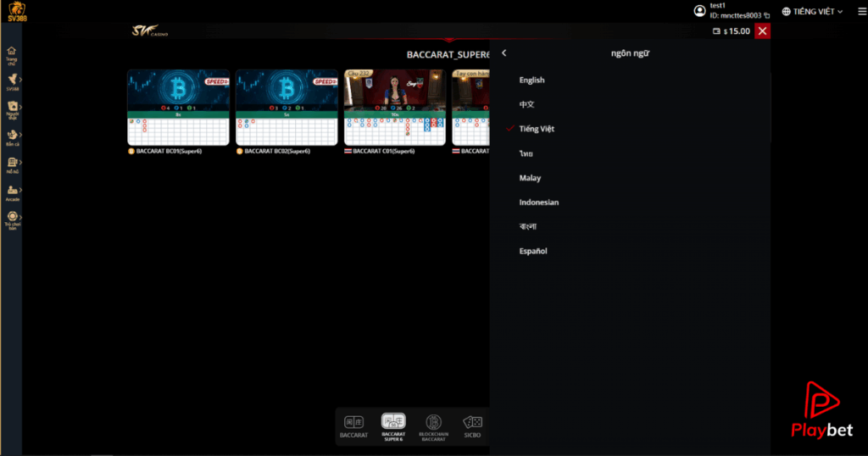Click the $15.00 balance text

click(737, 31)
